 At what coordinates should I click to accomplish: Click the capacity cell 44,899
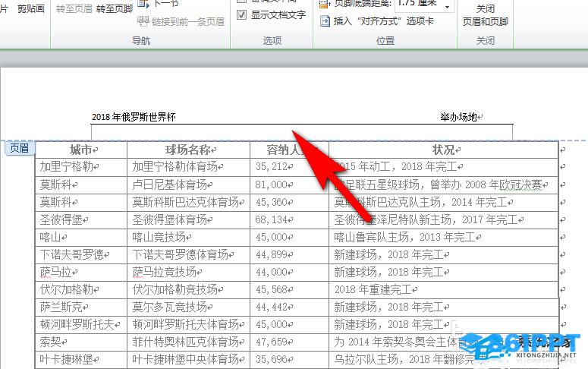[x=290, y=255]
